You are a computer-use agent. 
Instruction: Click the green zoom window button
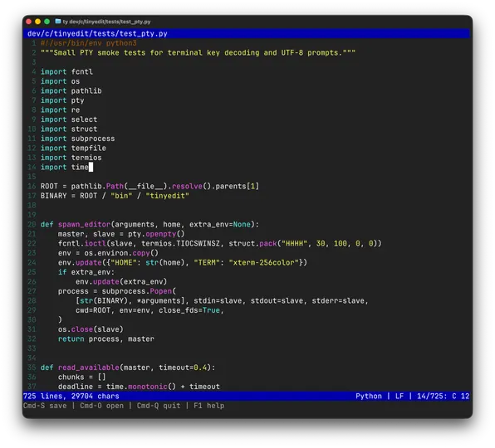(x=47, y=22)
